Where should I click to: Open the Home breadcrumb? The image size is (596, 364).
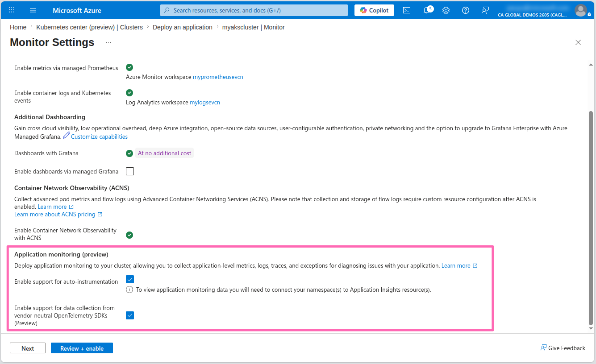coord(18,27)
